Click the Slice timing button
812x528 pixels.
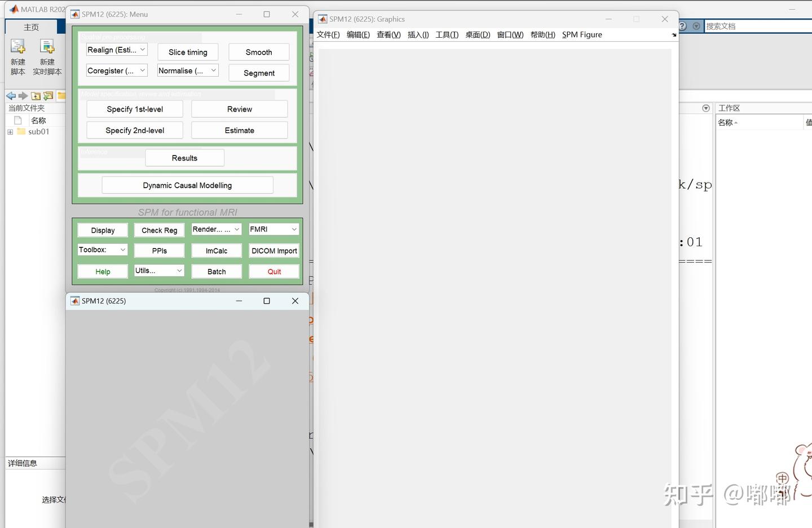(188, 52)
